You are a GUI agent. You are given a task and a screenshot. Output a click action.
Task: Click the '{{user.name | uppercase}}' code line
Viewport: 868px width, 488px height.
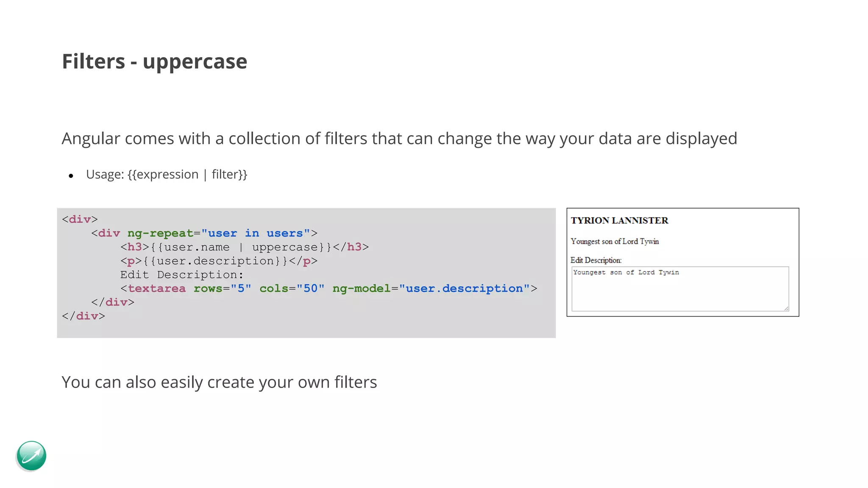point(245,247)
